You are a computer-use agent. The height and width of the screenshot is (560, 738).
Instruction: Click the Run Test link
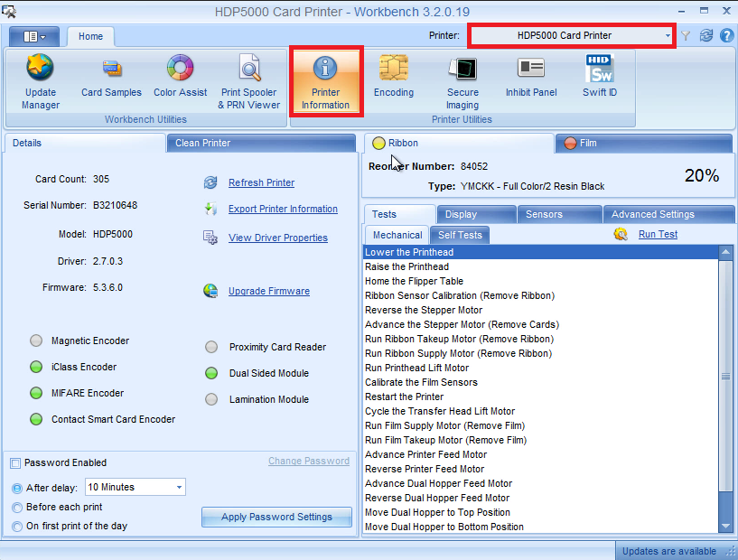[658, 234]
